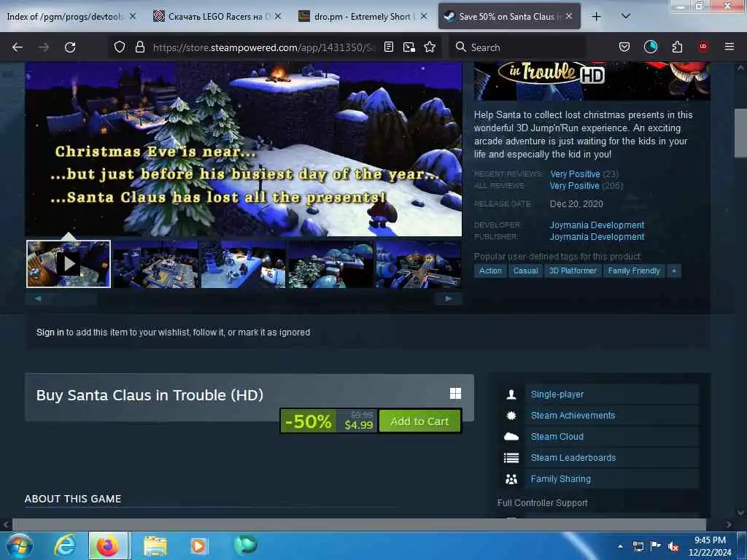The width and height of the screenshot is (747, 560).
Task: Click the horizontal page scrollbar
Action: click(359, 524)
